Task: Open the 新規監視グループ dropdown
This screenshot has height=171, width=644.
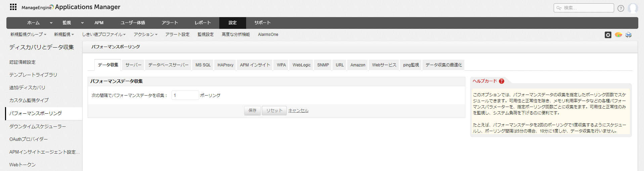Action: coord(28,35)
